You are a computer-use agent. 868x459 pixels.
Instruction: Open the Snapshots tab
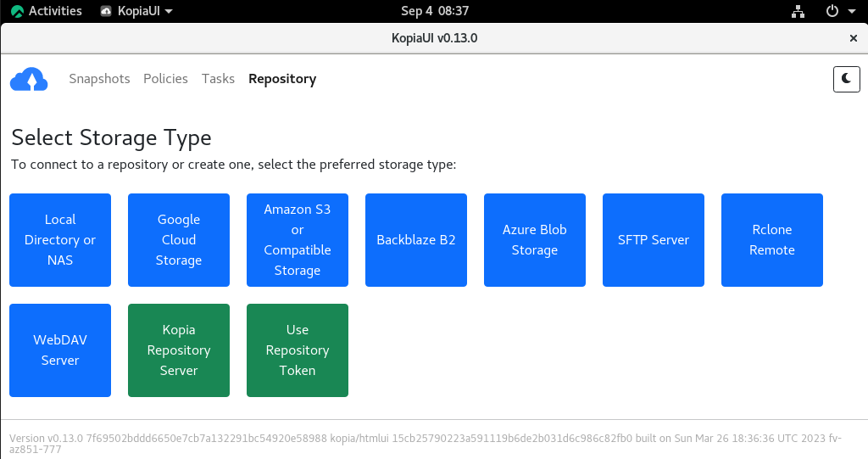100,79
